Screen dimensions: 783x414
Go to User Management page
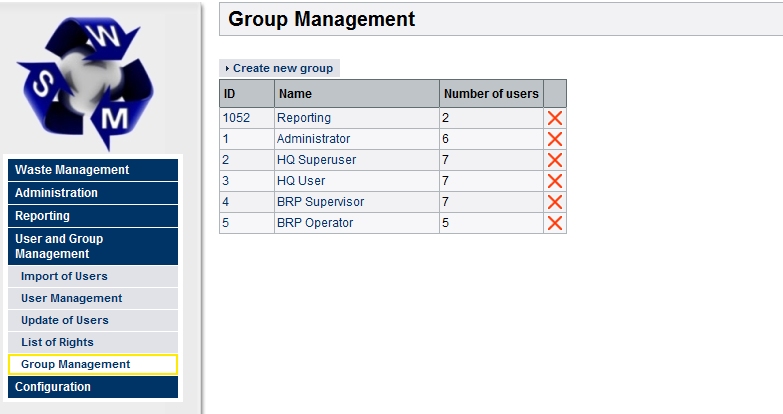click(x=71, y=298)
